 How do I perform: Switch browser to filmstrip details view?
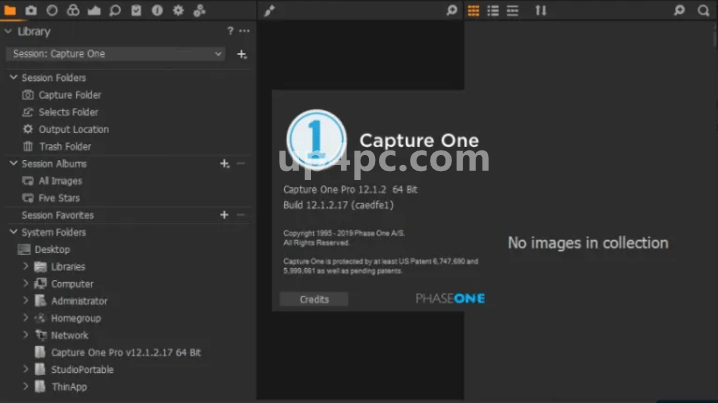point(512,10)
